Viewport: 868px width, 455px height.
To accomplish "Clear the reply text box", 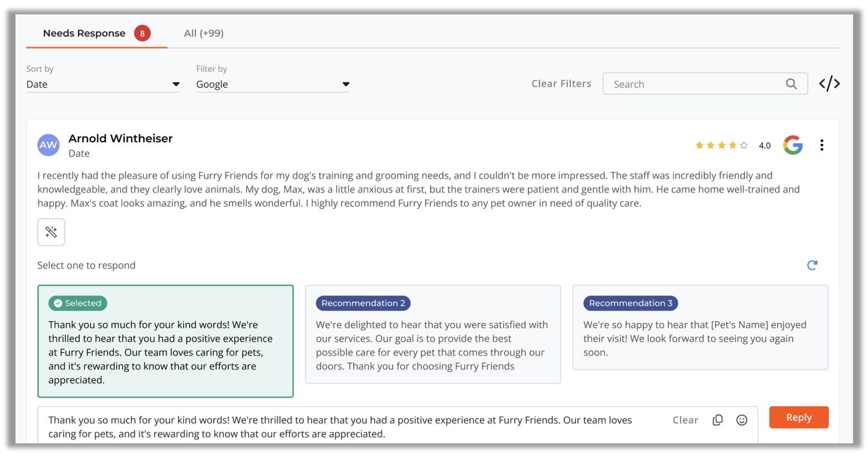I will pyautogui.click(x=685, y=420).
